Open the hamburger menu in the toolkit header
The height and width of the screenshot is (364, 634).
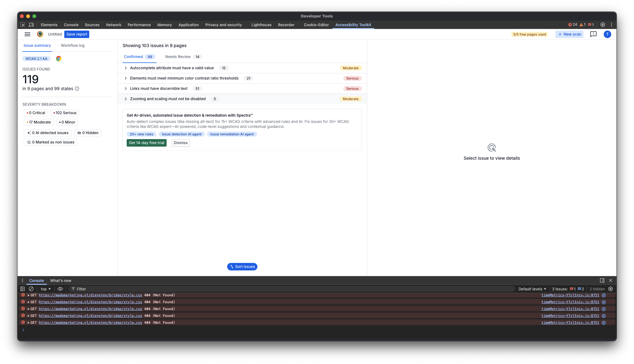tap(27, 34)
